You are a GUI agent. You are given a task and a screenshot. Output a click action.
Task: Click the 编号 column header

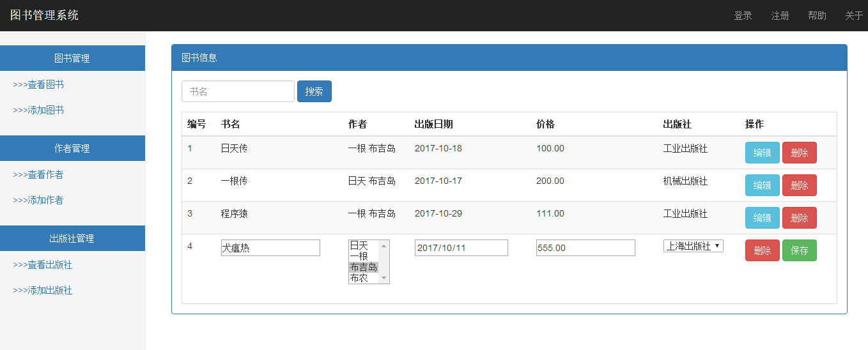click(x=197, y=124)
